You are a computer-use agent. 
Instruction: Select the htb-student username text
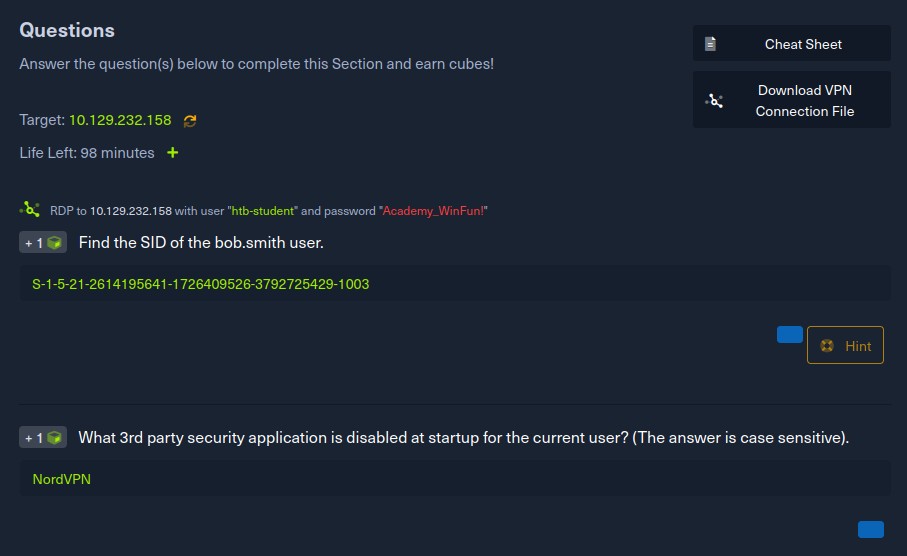263,211
